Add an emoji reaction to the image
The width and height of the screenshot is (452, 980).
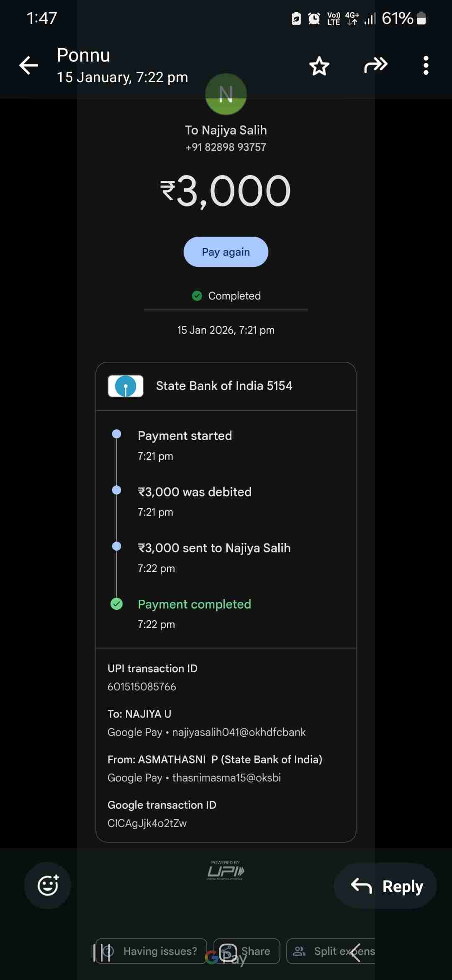(x=48, y=885)
